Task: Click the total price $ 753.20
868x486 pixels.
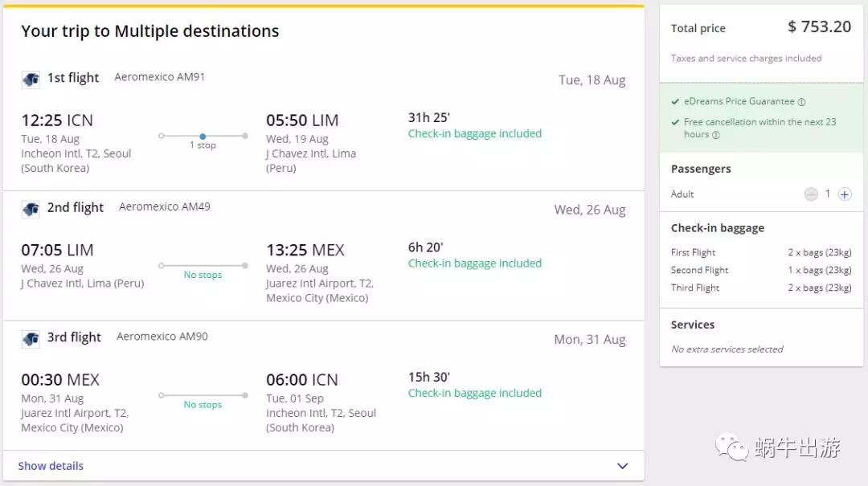Action: click(819, 27)
